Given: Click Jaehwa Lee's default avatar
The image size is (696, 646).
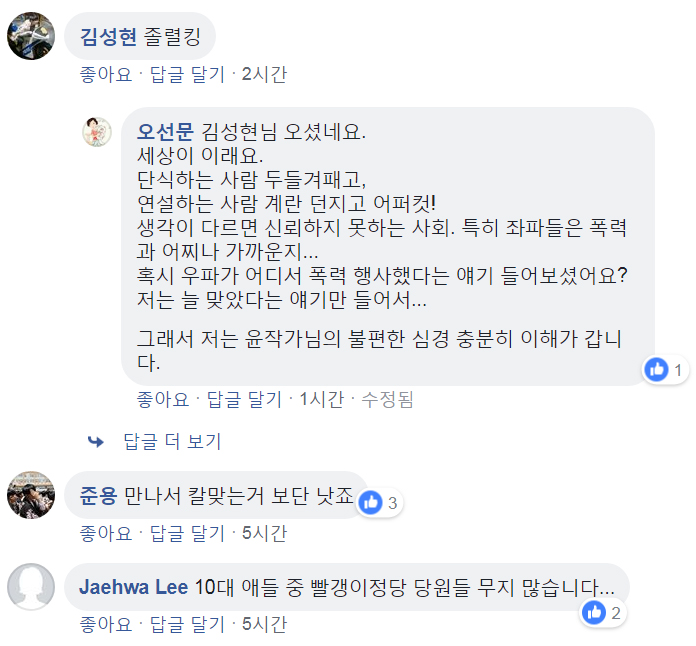Looking at the screenshot, I should pos(31,586).
